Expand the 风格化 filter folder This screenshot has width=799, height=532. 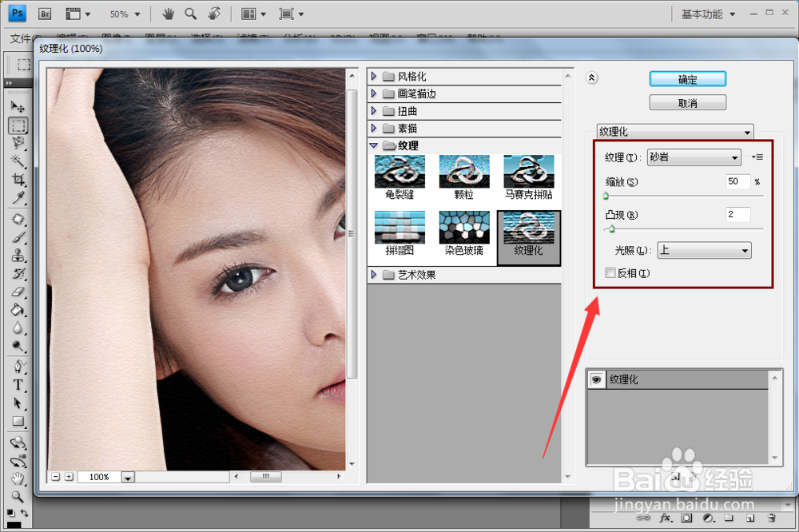coord(374,77)
